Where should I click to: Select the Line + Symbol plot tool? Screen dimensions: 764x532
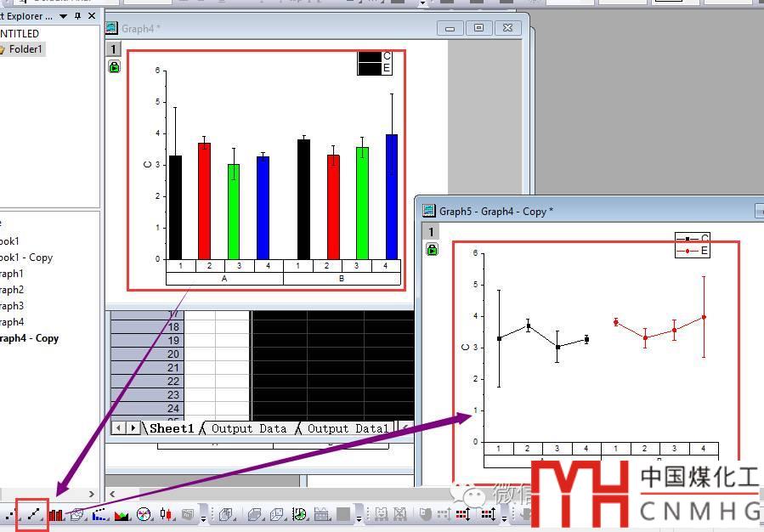point(33,514)
